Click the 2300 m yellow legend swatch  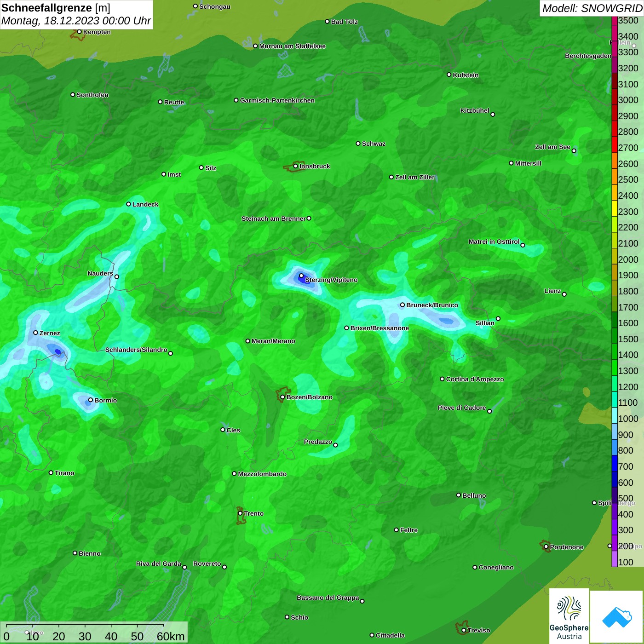615,208
